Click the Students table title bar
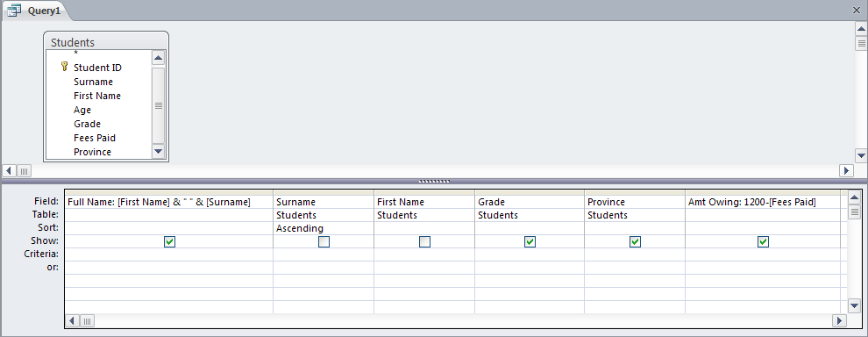 click(106, 42)
